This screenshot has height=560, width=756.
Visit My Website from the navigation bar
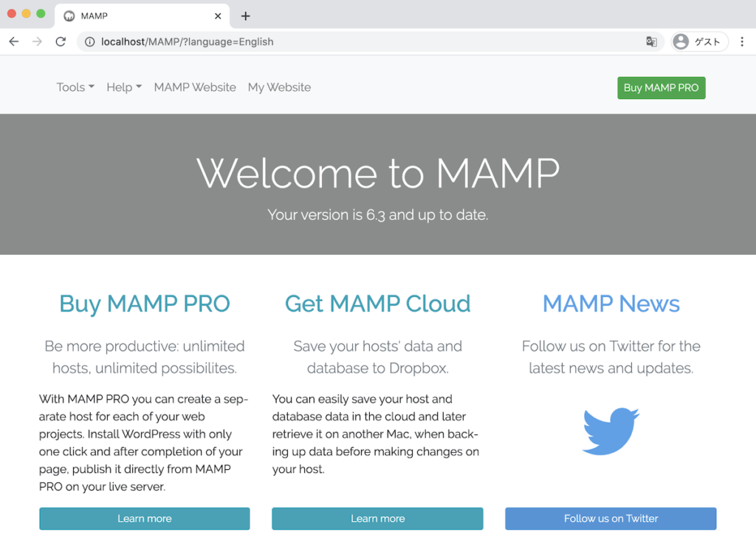tap(279, 87)
